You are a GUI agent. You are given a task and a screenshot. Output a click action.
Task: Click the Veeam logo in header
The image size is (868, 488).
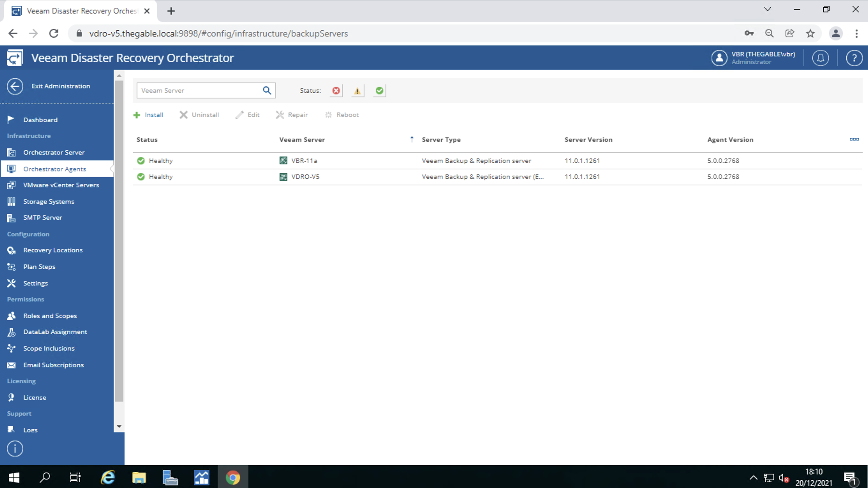15,58
